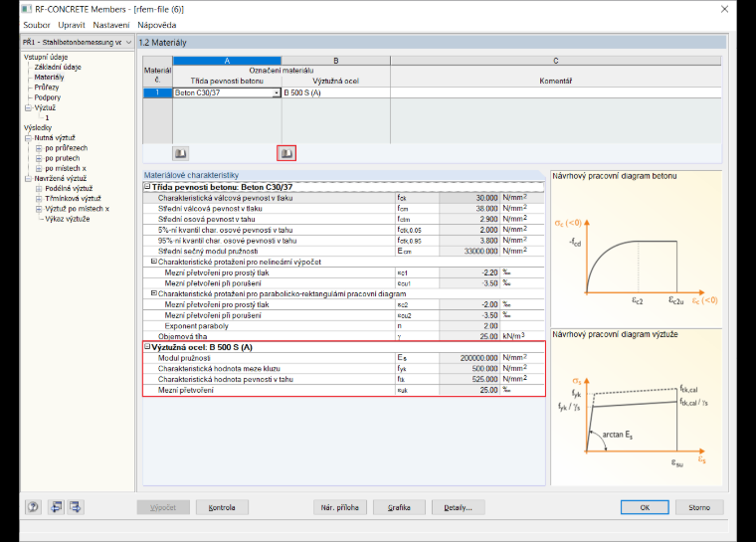
Task: Open the Nápověda menu
Action: tap(157, 25)
